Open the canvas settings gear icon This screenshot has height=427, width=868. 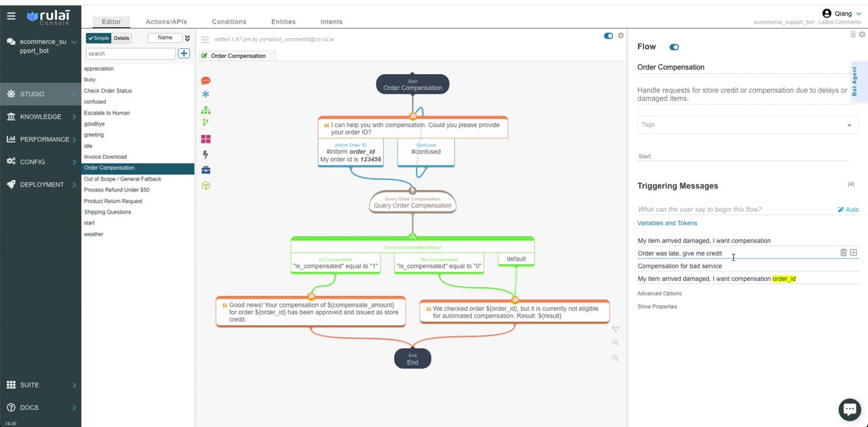click(x=620, y=35)
